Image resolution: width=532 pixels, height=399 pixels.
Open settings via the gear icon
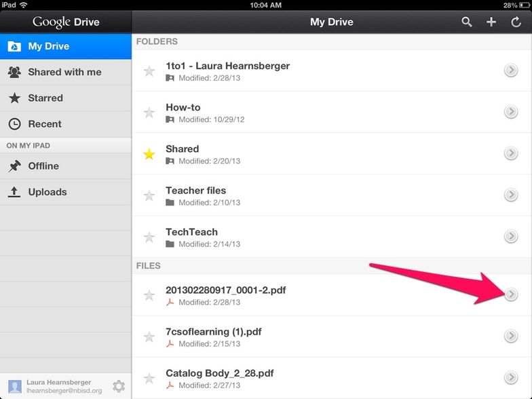(119, 386)
